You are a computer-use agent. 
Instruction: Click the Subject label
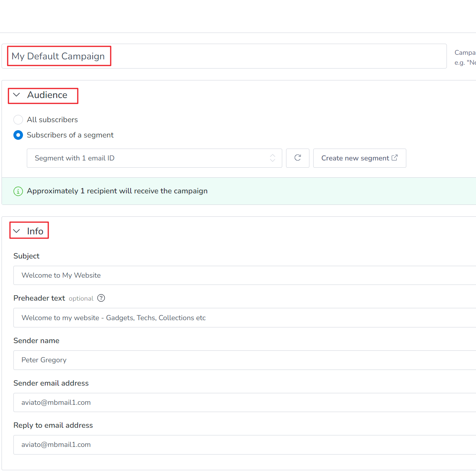coord(26,256)
